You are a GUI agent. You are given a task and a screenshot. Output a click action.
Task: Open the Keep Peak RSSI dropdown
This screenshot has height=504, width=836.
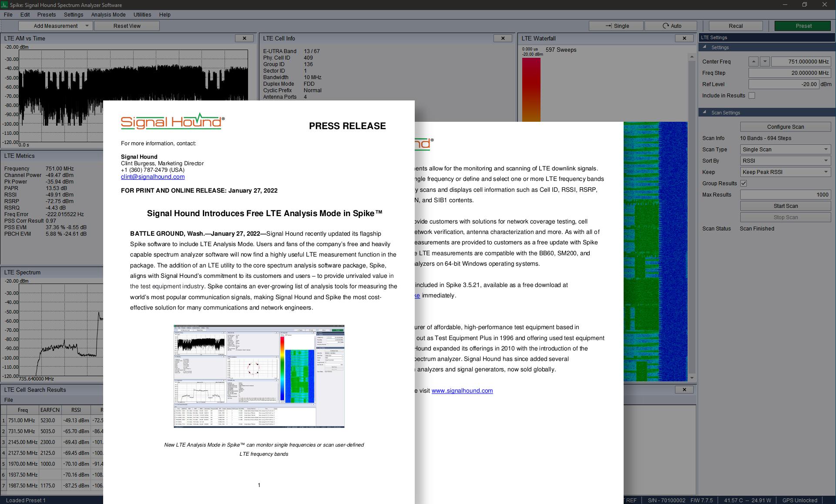click(786, 172)
